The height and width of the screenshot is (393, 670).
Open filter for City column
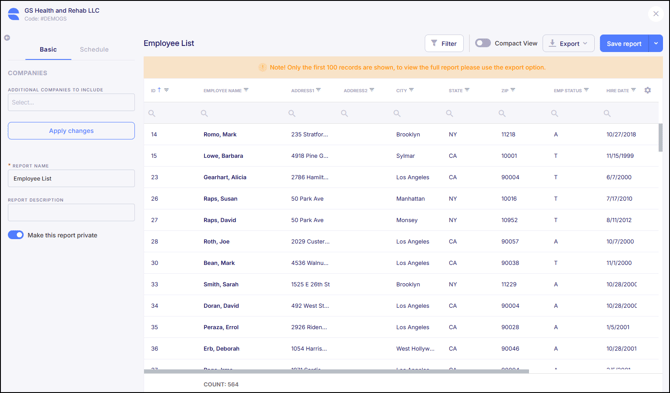point(411,90)
